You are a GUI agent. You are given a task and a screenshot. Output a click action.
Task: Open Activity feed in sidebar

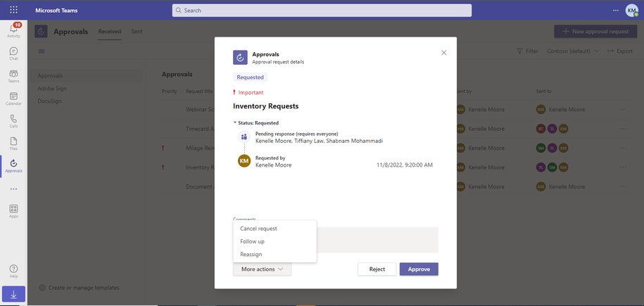[x=13, y=30]
